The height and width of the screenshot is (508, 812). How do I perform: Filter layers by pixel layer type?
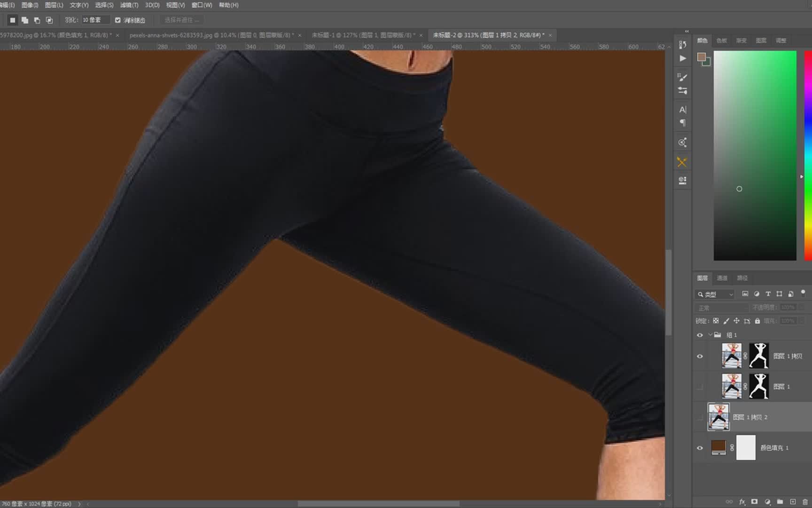point(745,294)
